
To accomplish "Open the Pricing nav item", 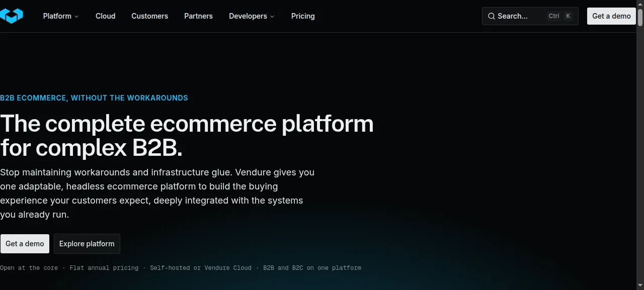I will (x=303, y=16).
